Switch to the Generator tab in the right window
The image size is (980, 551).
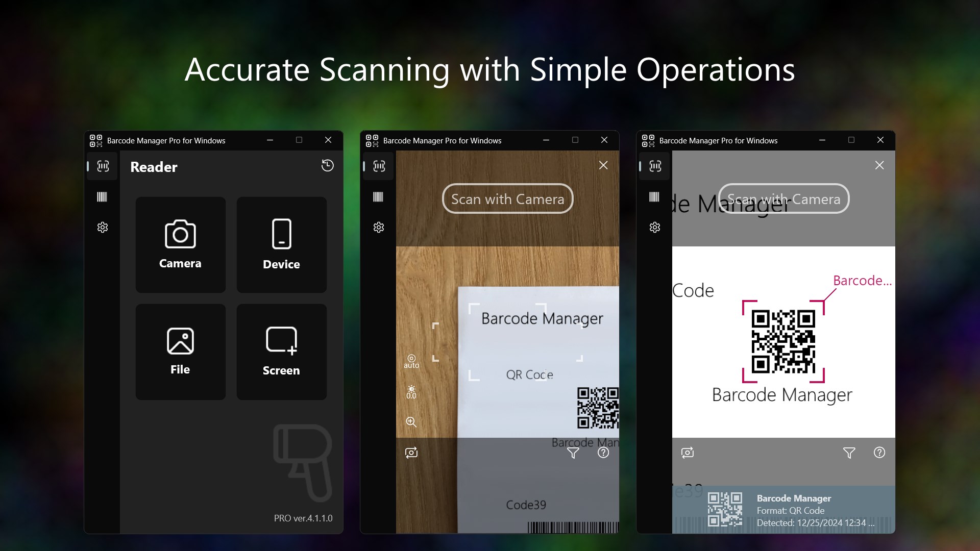pyautogui.click(x=654, y=197)
